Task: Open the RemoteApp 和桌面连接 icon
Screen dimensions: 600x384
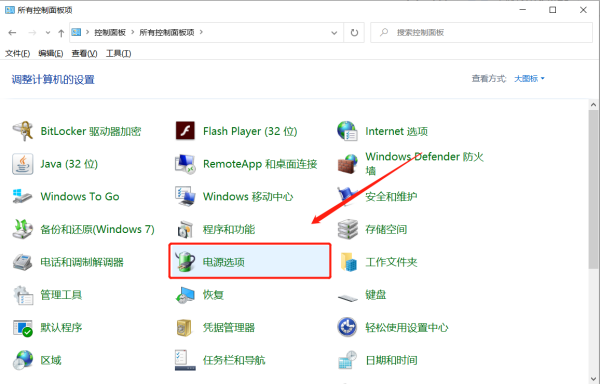Action: click(x=185, y=164)
